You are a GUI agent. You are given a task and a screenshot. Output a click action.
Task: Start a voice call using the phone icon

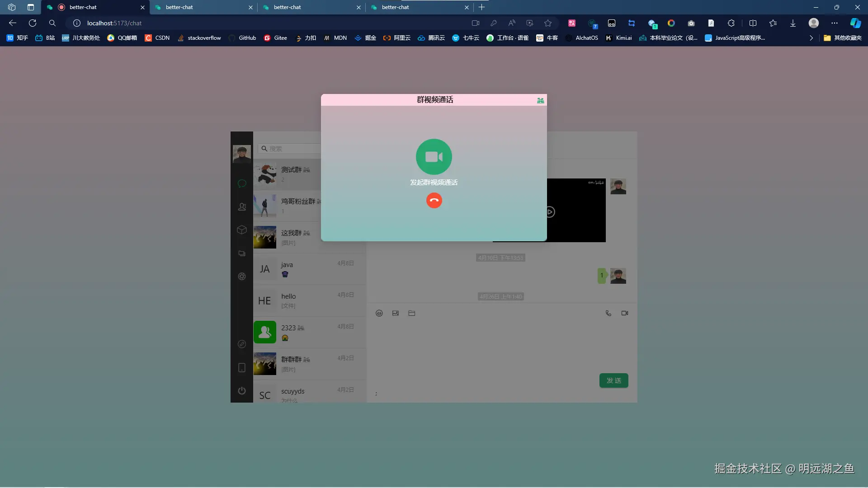click(608, 313)
